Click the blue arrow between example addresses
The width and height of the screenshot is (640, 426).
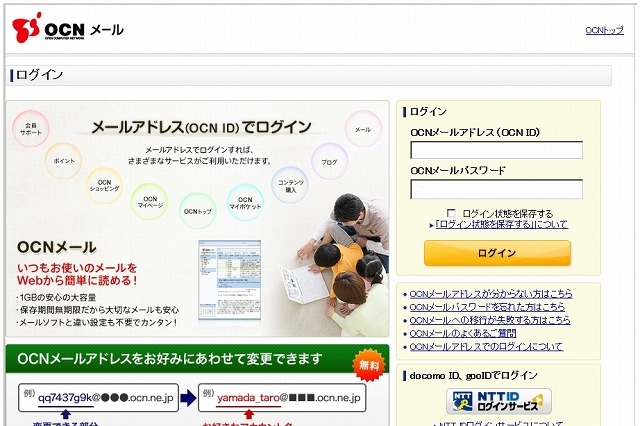pyautogui.click(x=188, y=398)
